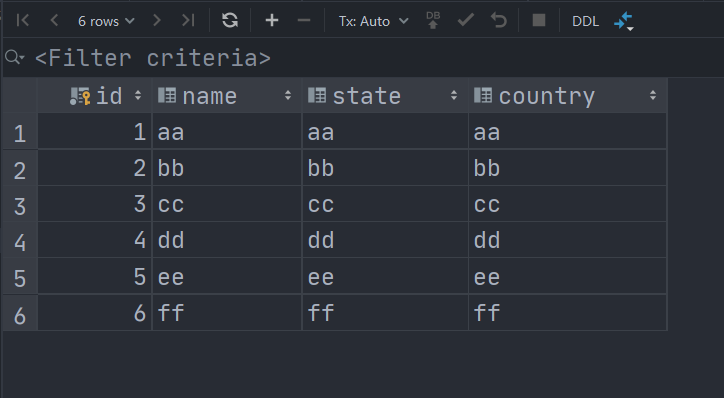Image resolution: width=724 pixels, height=398 pixels.
Task: Open the DDL view
Action: tap(585, 21)
